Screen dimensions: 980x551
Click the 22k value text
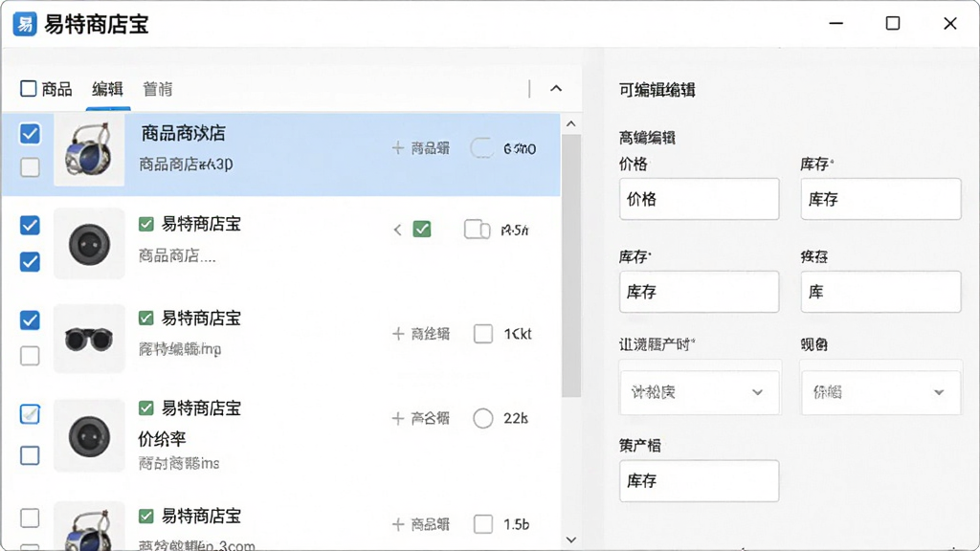coord(516,419)
